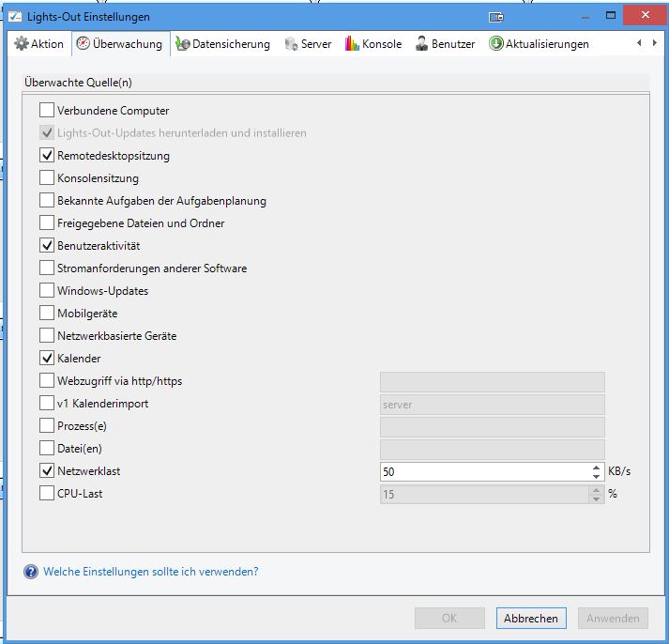Decrease Netzwerklast value with down arrow
The width and height of the screenshot is (669, 644).
click(596, 476)
